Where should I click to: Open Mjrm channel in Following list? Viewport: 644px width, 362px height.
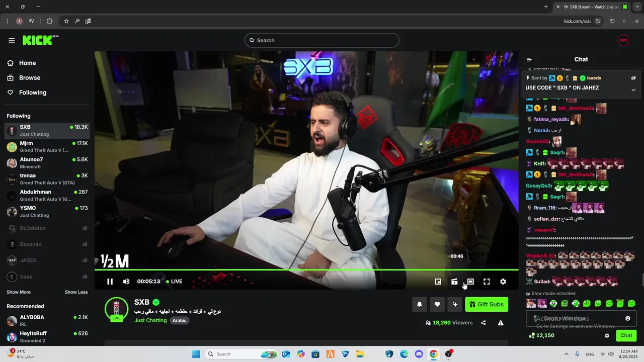click(x=47, y=147)
